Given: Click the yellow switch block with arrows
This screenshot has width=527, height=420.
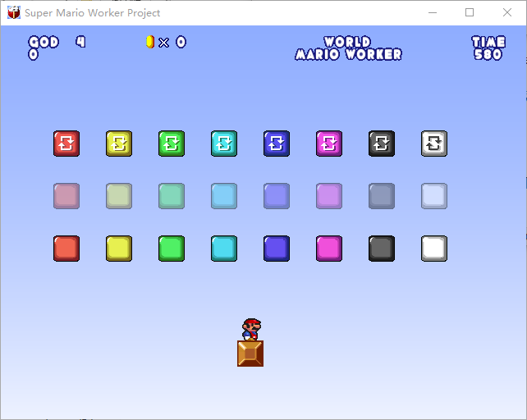Looking at the screenshot, I should click(119, 144).
